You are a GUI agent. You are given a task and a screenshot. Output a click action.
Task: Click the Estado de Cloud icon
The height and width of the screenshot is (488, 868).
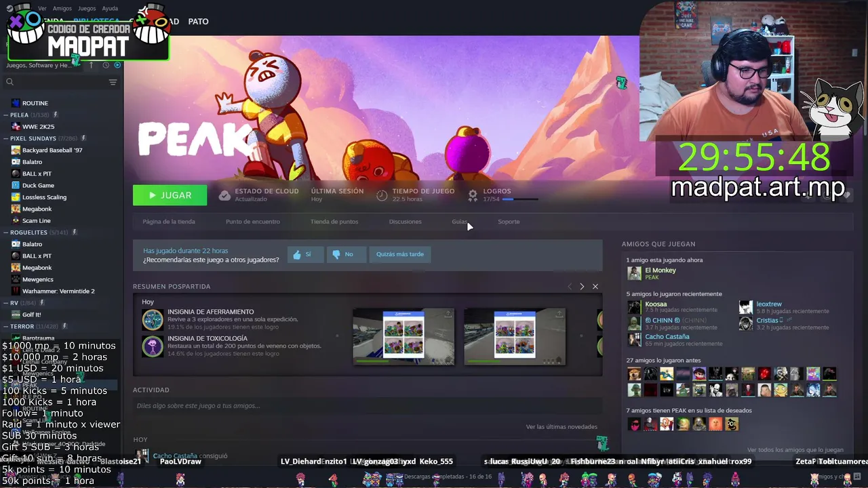pyautogui.click(x=224, y=195)
